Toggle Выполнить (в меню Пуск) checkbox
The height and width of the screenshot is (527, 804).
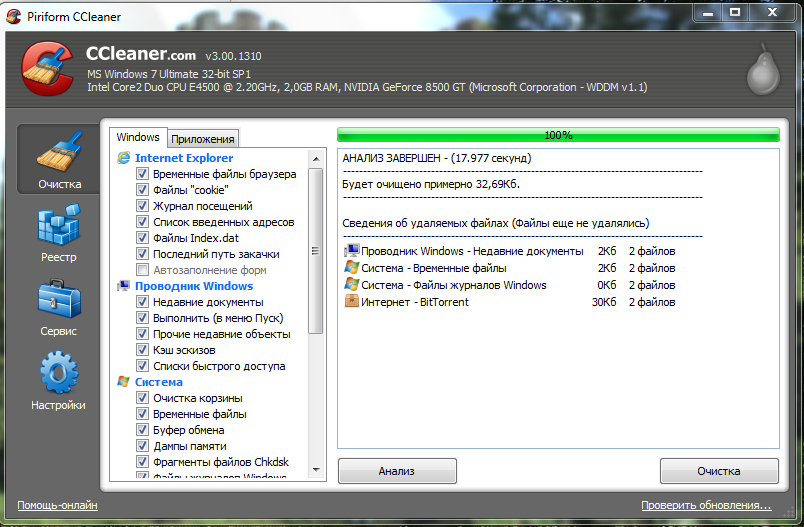pos(143,318)
